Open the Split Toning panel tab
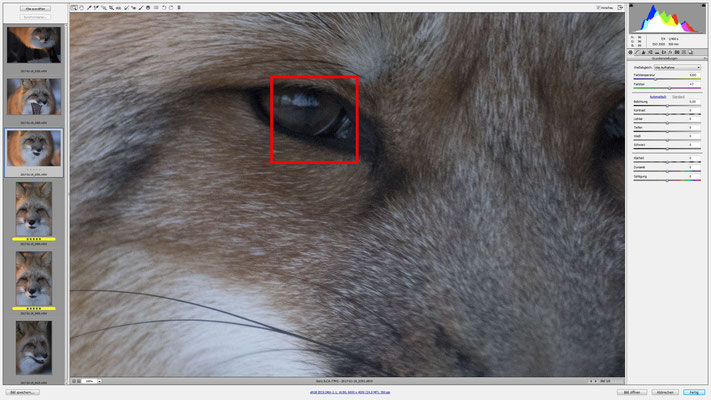The image size is (711, 400). (x=657, y=52)
